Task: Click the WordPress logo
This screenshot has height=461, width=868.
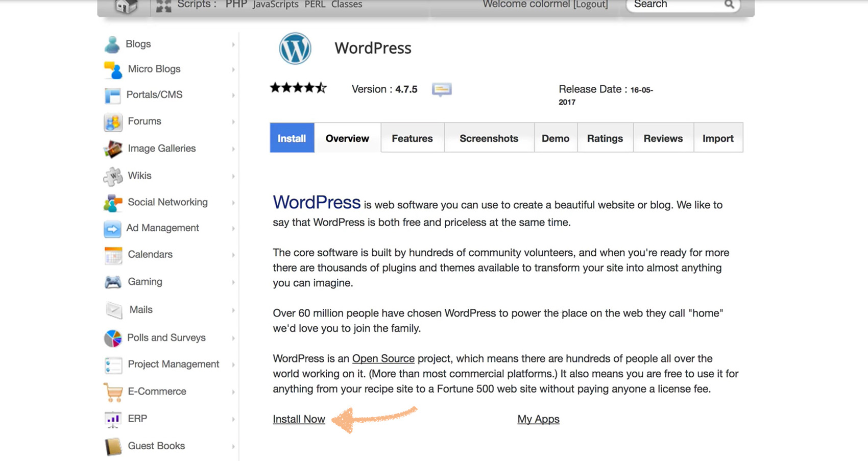Action: 295,48
